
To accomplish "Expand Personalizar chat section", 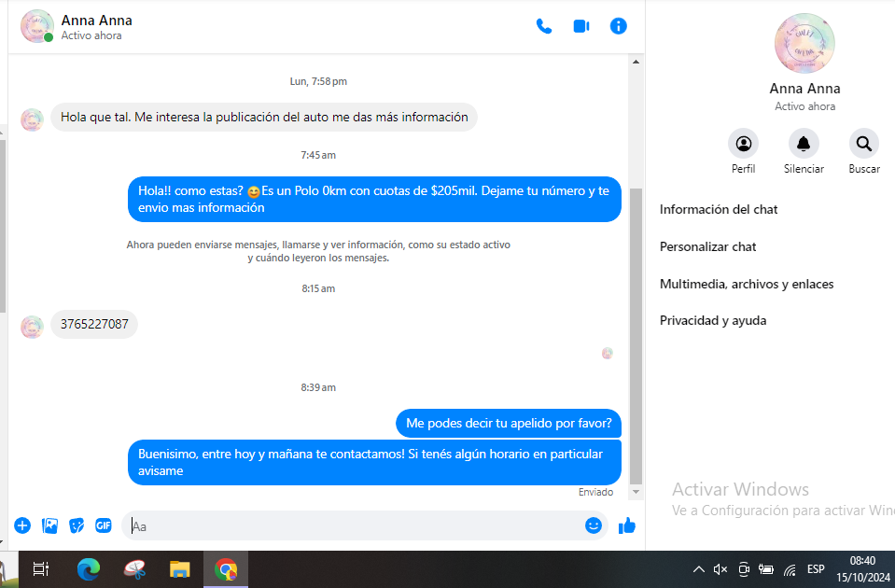I will [707, 247].
